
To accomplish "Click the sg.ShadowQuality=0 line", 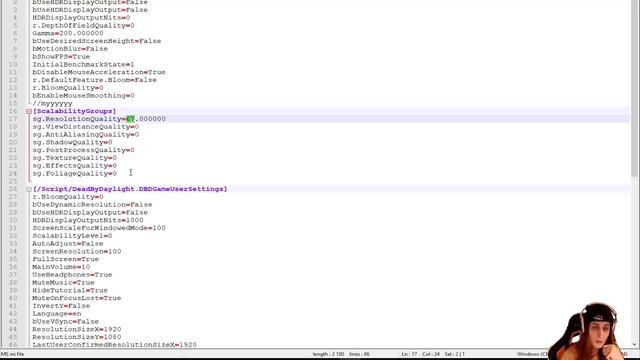I will [72, 142].
